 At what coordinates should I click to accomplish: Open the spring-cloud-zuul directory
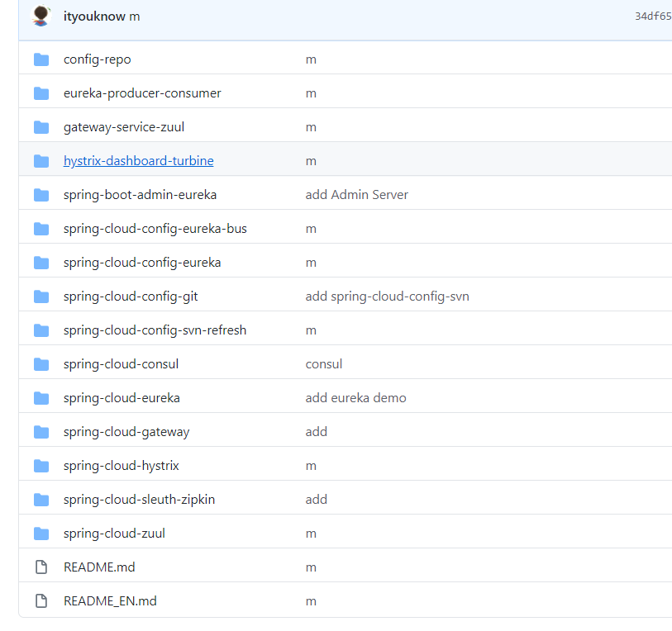click(x=114, y=534)
